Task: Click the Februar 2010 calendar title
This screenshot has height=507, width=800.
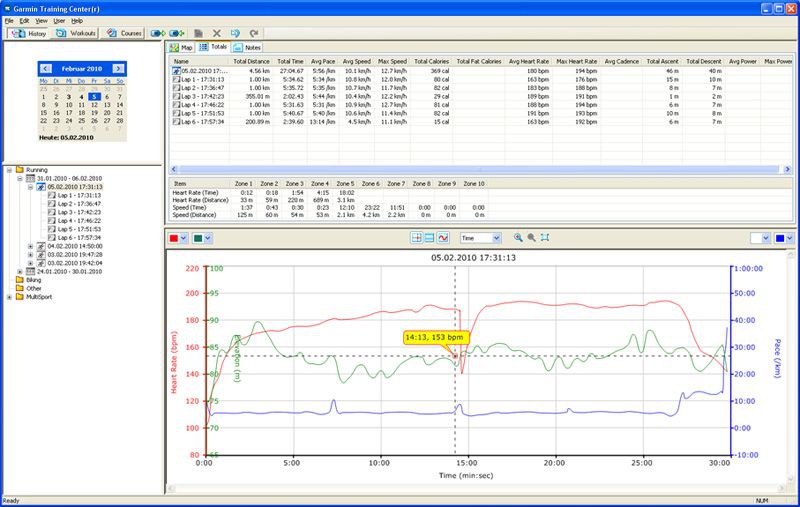Action: point(82,68)
